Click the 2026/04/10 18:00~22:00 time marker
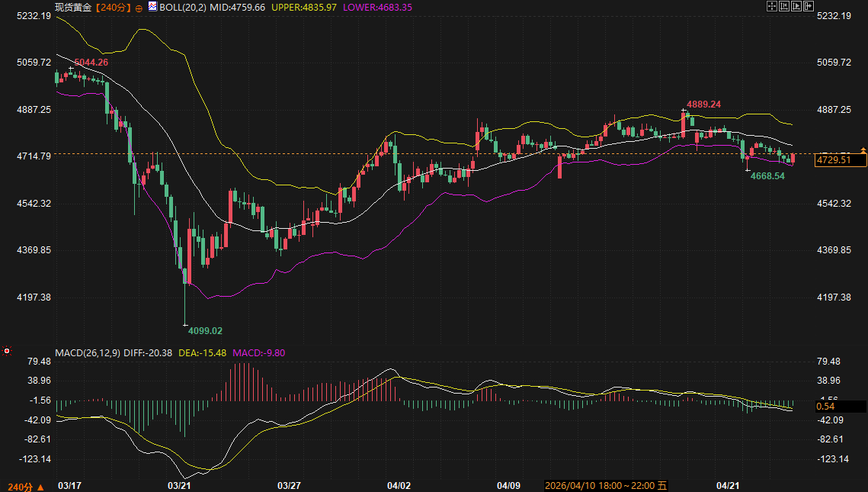The height and width of the screenshot is (492, 868). point(605,485)
